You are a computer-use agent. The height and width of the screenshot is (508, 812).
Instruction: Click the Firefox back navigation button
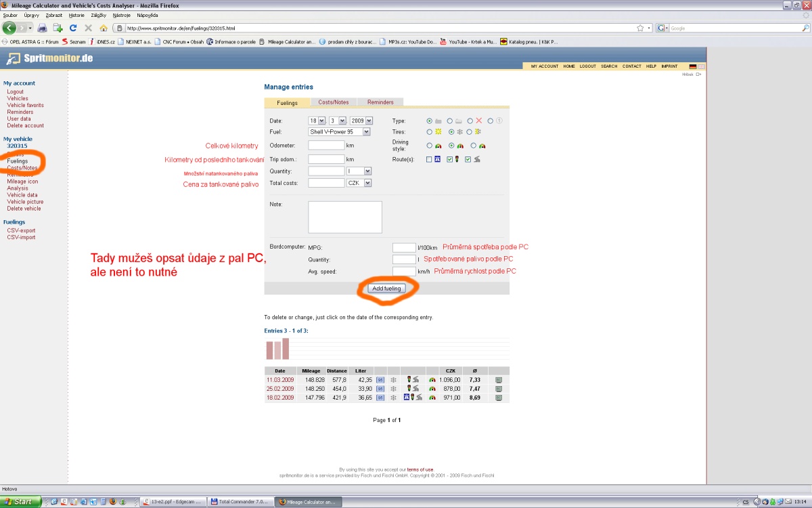coord(9,28)
